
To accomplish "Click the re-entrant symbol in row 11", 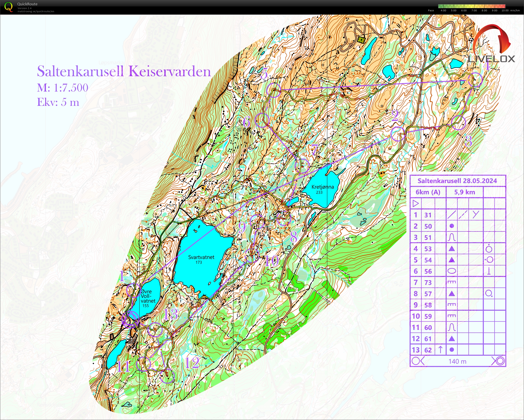I will pos(452,327).
